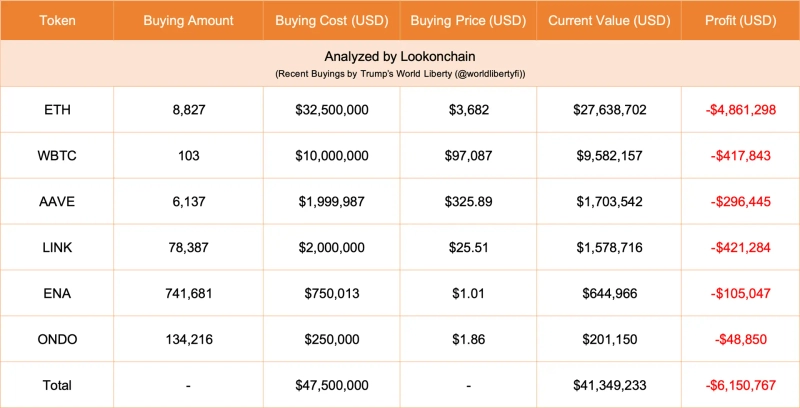Select the Buying Cost (USD) header
Screen dimensions: 800x408
pyautogui.click(x=330, y=20)
